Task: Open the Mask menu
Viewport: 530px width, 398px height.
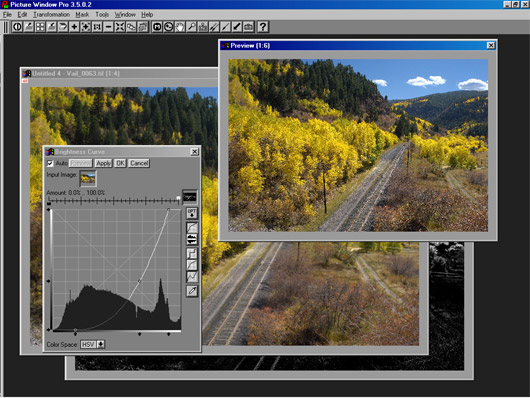Action: tap(82, 15)
